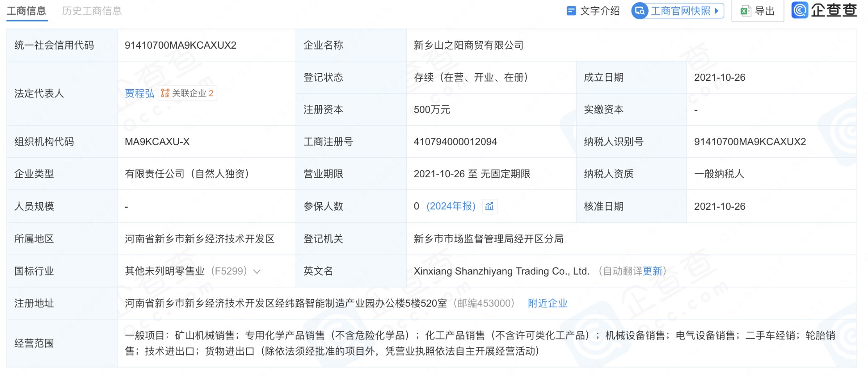This screenshot has height=376, width=868.
Task: Select 有限责任公司（自然人独资） text
Action: pyautogui.click(x=187, y=174)
